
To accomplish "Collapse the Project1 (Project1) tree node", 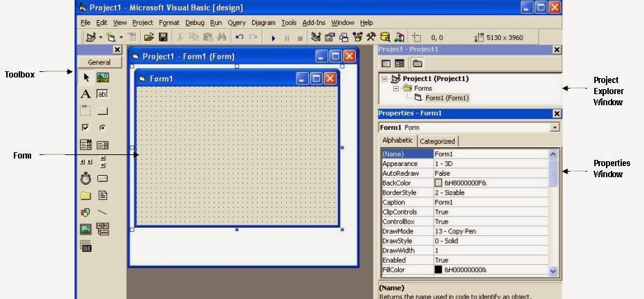I will tap(384, 78).
